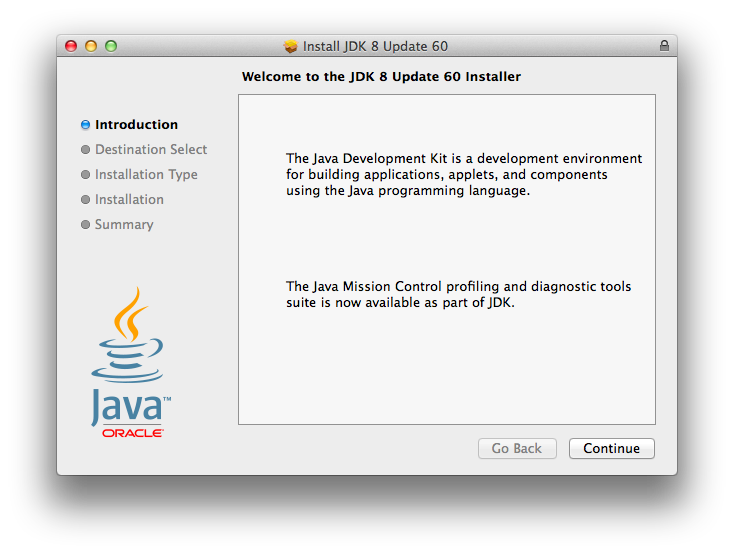Viewport: 734px width, 554px height.
Task: Click the package icon beside the window title
Action: pyautogui.click(x=291, y=46)
